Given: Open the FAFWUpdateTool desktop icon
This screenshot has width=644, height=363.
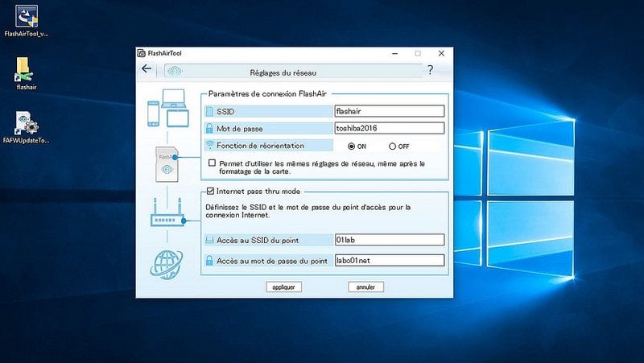Looking at the screenshot, I should tap(27, 127).
